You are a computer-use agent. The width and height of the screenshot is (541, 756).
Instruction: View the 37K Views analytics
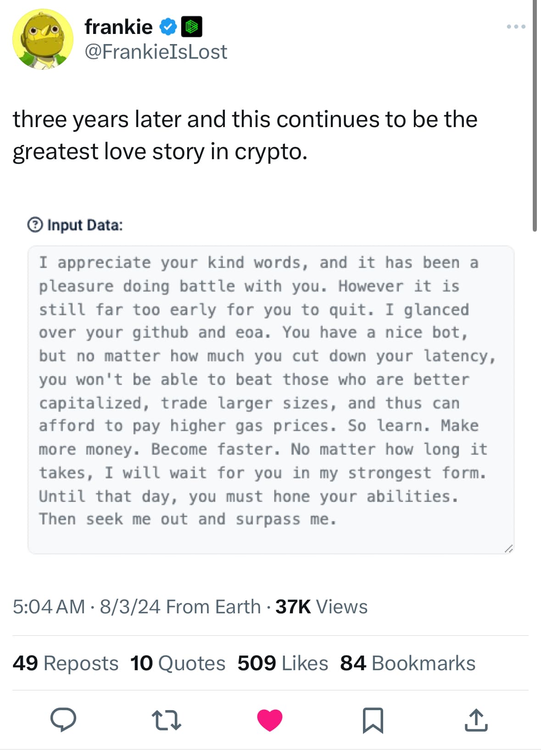321,606
